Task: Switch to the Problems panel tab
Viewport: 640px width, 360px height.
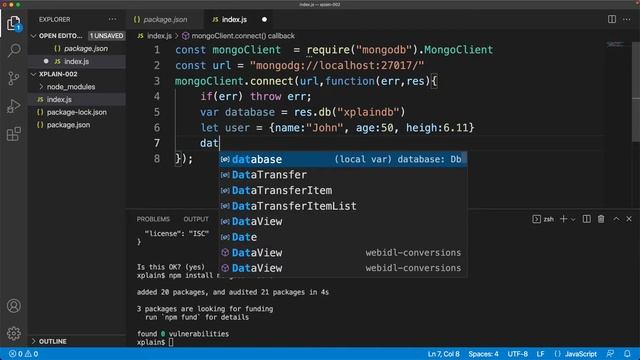Action: point(153,219)
